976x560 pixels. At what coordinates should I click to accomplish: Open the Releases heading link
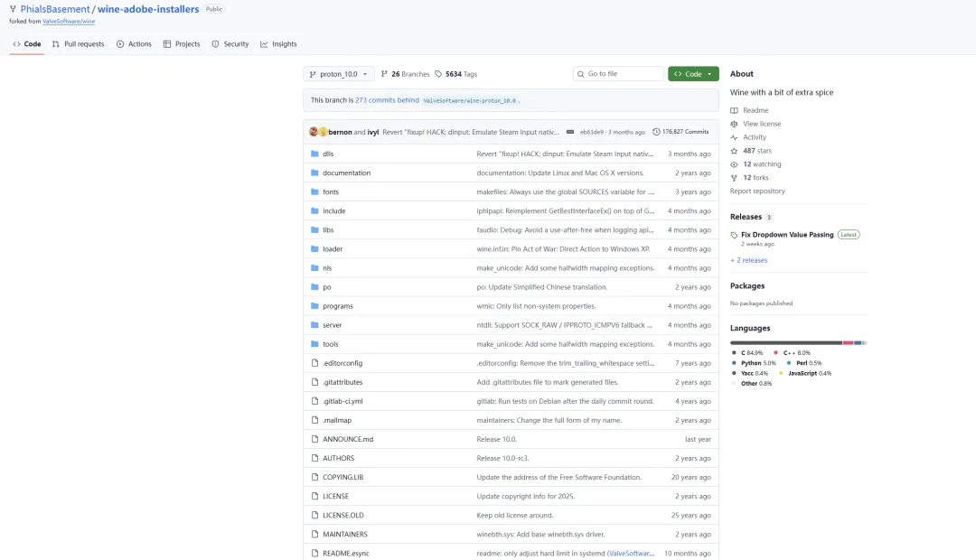tap(746, 217)
